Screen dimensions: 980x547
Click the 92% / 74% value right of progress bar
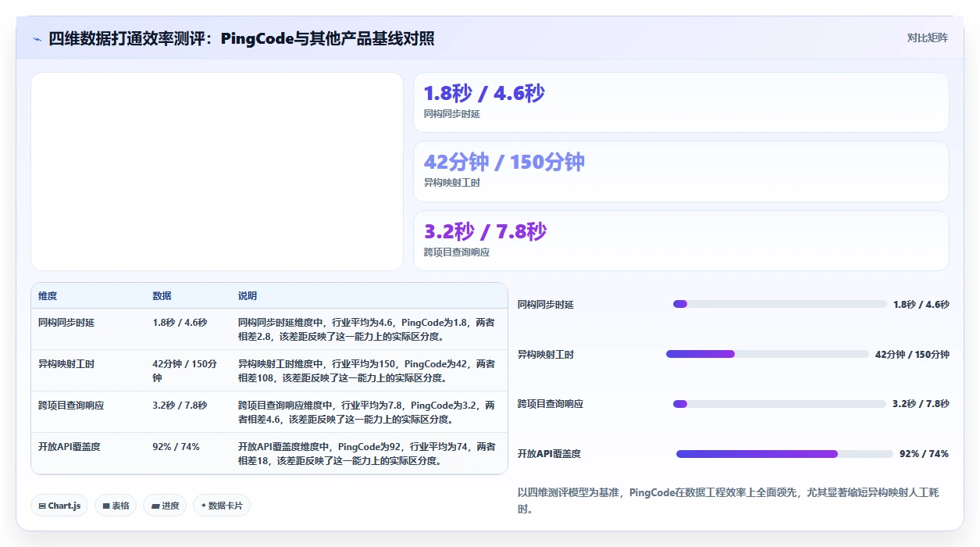[x=925, y=454]
